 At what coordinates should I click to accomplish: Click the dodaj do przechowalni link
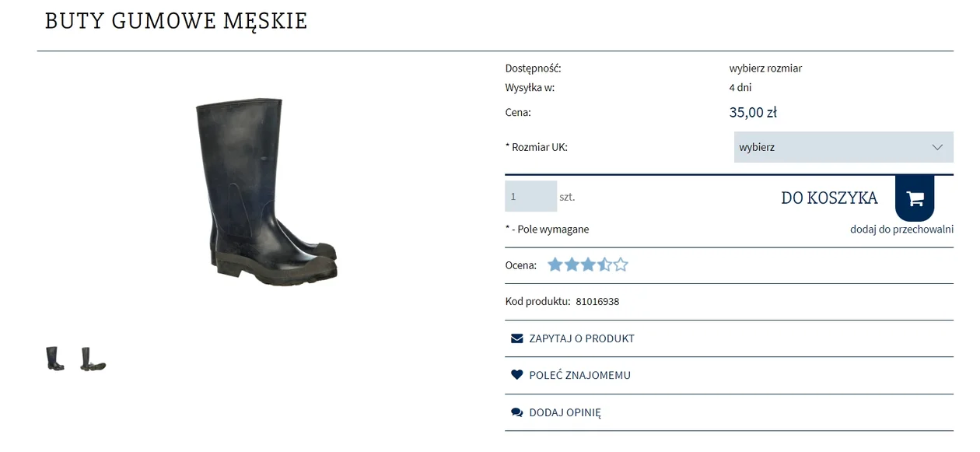point(901,230)
